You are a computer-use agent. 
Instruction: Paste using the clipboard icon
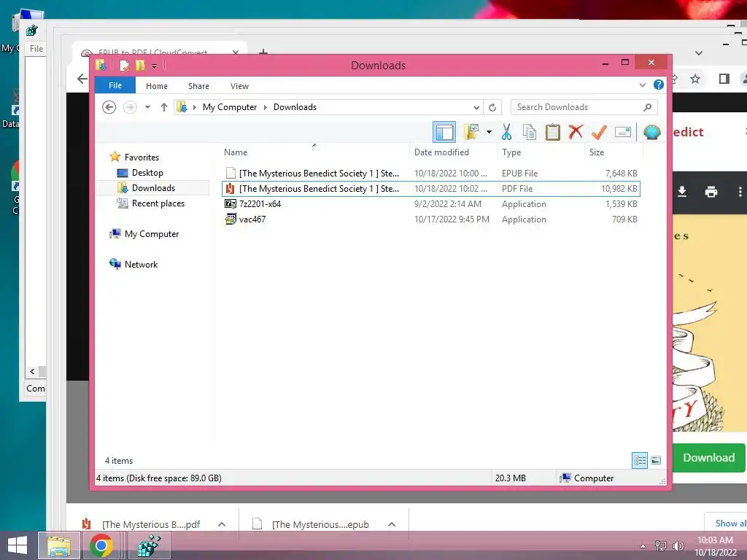click(x=552, y=132)
